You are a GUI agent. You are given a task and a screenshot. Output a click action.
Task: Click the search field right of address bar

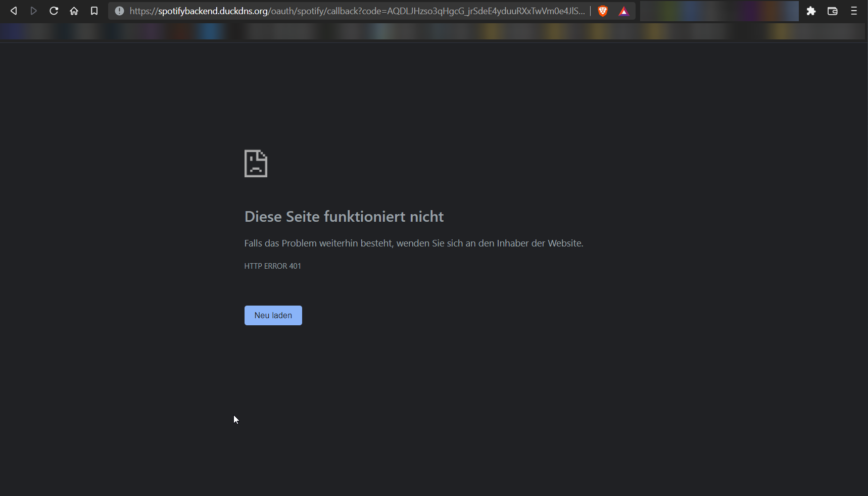pos(719,11)
